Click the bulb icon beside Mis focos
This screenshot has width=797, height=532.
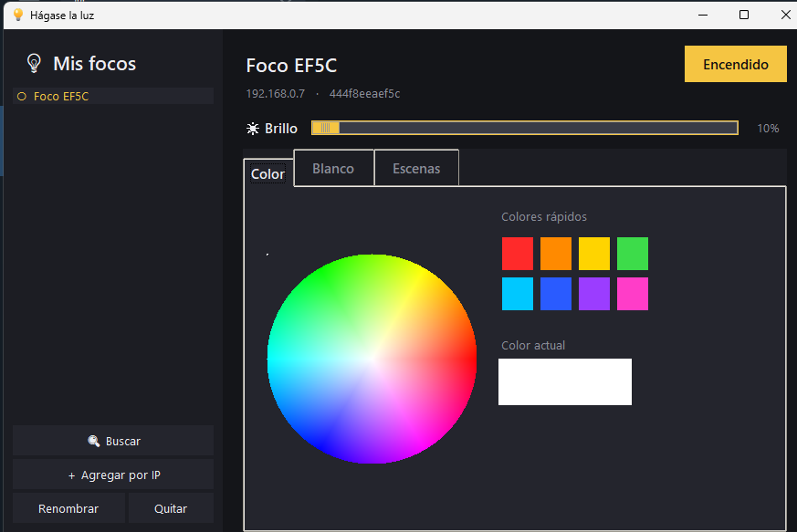pyautogui.click(x=34, y=64)
